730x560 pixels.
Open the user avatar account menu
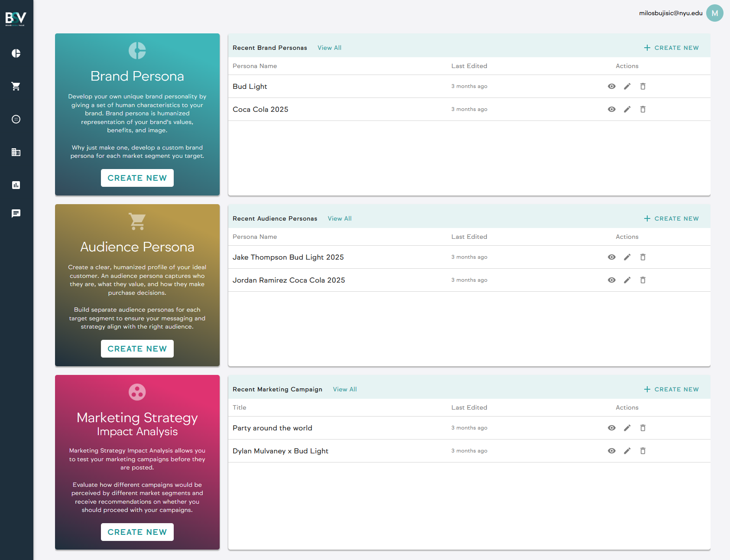click(x=714, y=13)
